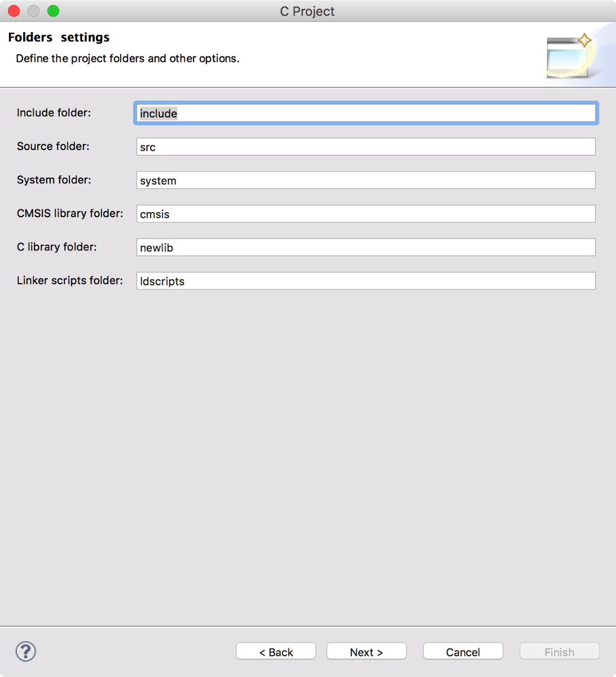
Task: Click 'Define the project folders' description text
Action: (127, 59)
